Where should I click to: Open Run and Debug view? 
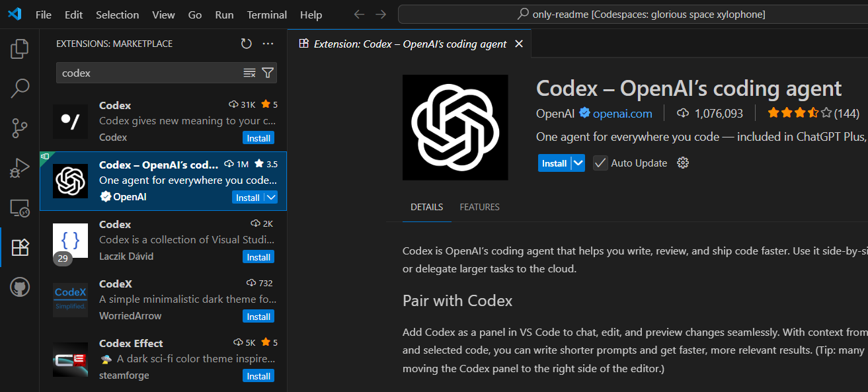tap(20, 168)
